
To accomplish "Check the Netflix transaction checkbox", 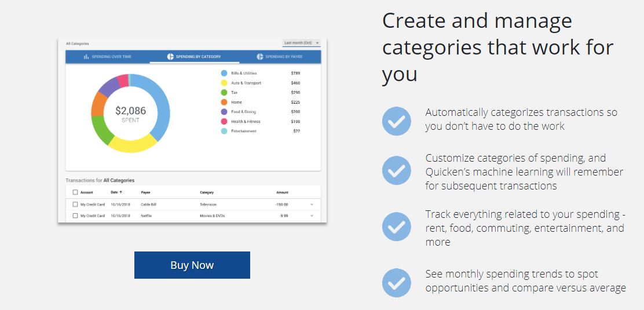I will 75,216.
